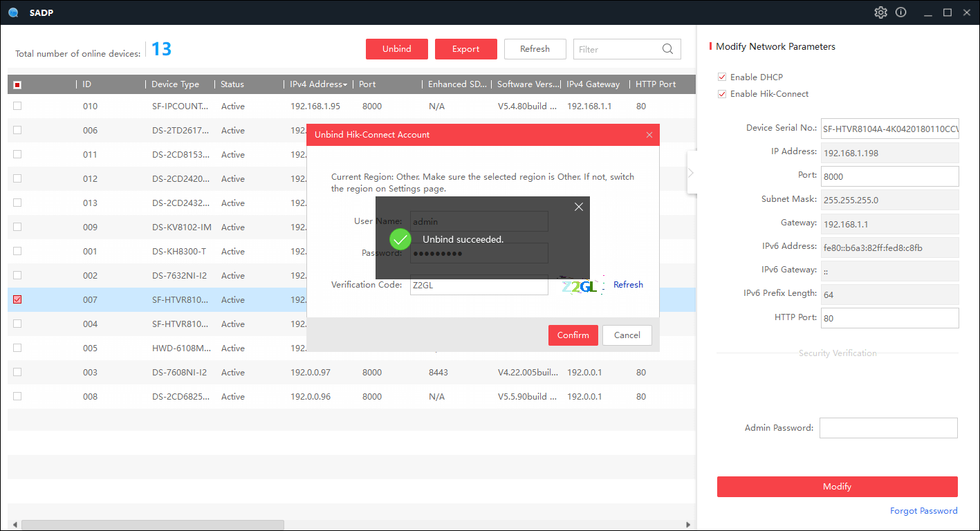Select the DS-KH8300-T device row
The image size is (980, 531).
click(x=351, y=251)
